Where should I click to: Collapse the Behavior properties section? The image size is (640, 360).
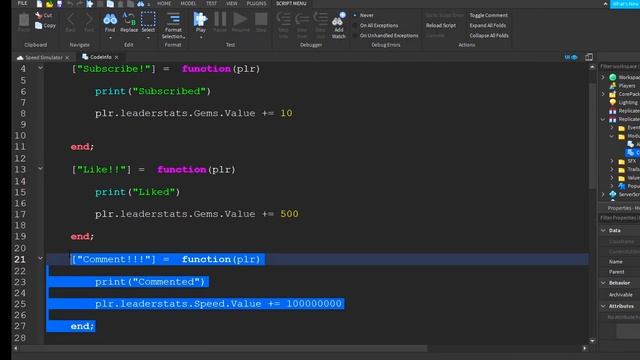604,283
